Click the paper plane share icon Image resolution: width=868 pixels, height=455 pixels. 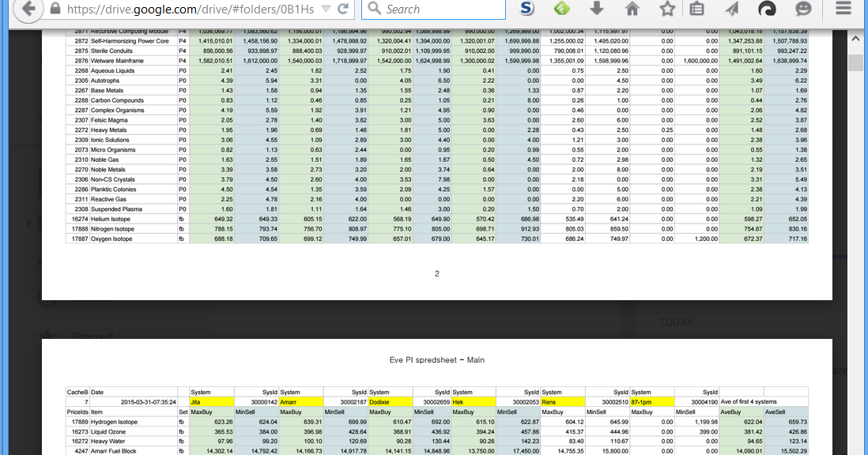[732, 9]
